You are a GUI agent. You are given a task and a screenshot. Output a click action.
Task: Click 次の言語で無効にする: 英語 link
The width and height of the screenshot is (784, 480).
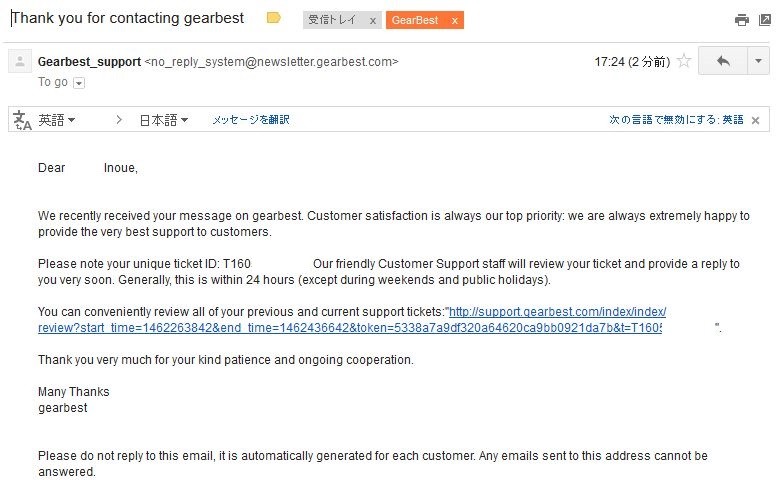(x=676, y=120)
